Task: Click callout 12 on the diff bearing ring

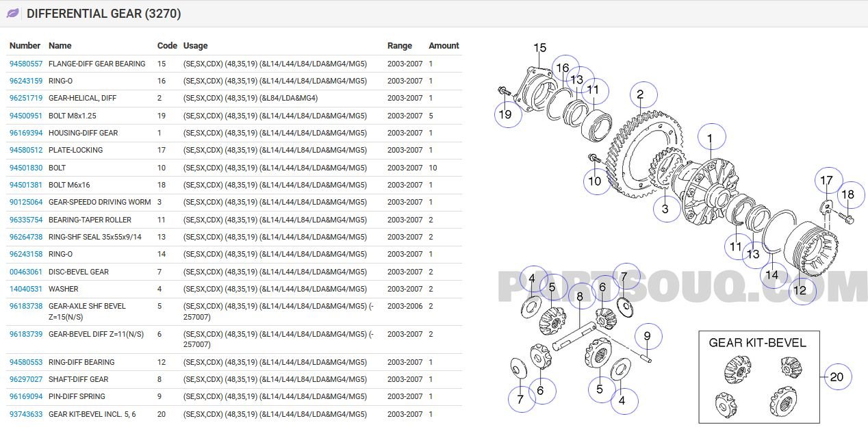Action: pyautogui.click(x=800, y=290)
